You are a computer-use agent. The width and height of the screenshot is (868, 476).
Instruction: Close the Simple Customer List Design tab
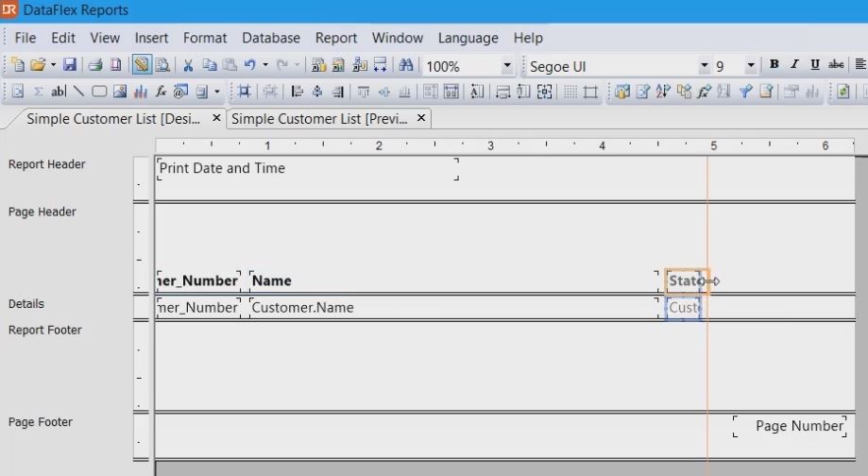tap(216, 118)
